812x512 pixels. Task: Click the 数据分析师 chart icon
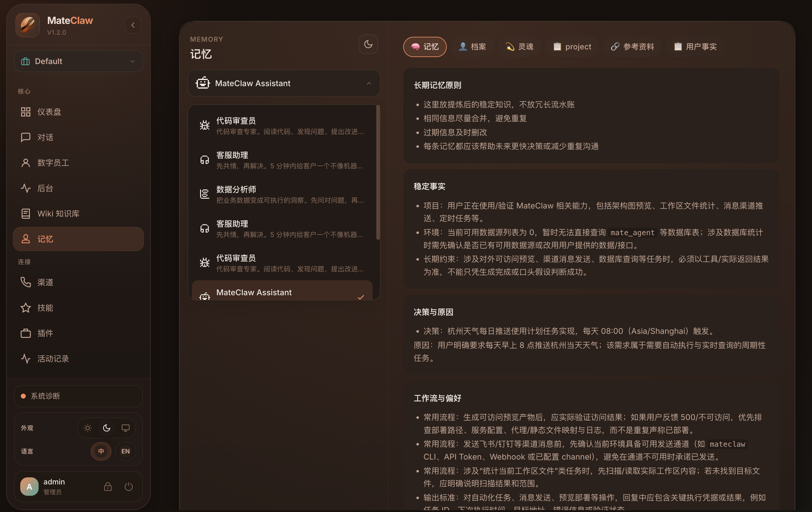(x=205, y=194)
